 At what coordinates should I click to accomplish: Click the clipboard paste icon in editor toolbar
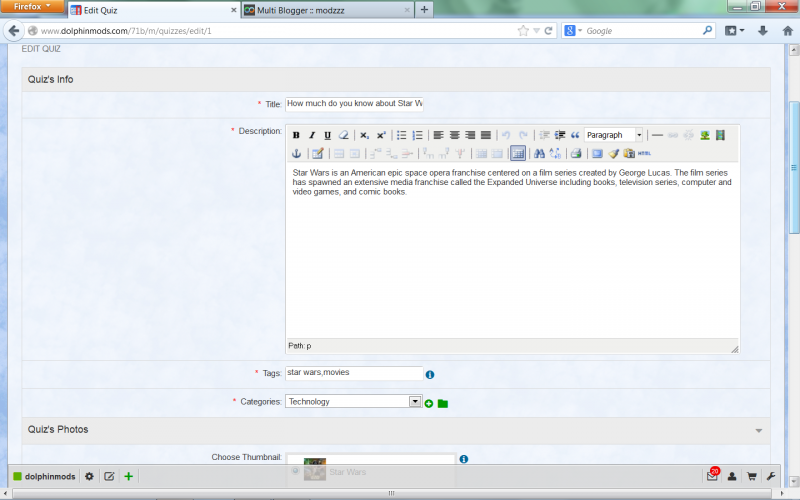[629, 153]
